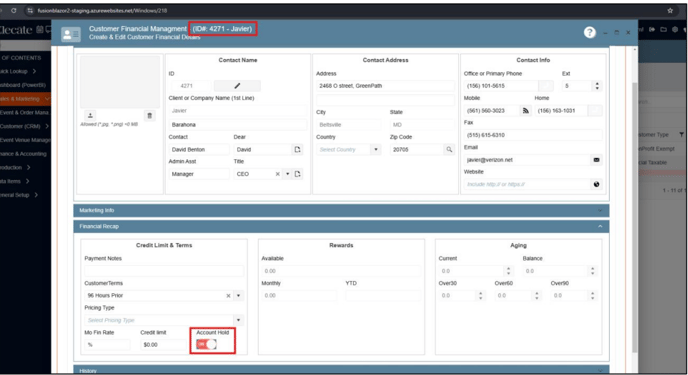Click the document icon beside Dear field

pyautogui.click(x=297, y=150)
